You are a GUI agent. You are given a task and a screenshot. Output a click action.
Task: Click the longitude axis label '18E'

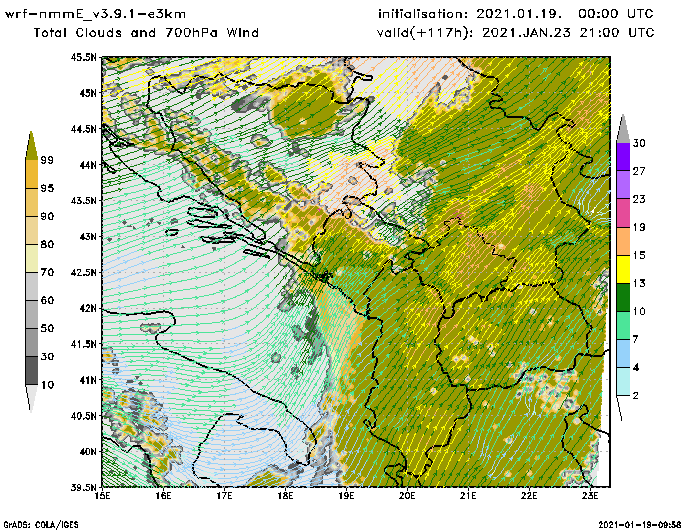[285, 496]
